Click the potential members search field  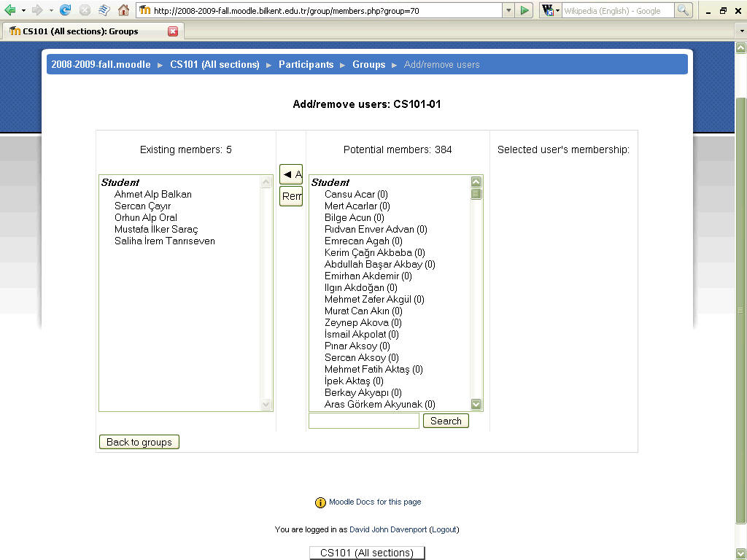[x=364, y=421]
